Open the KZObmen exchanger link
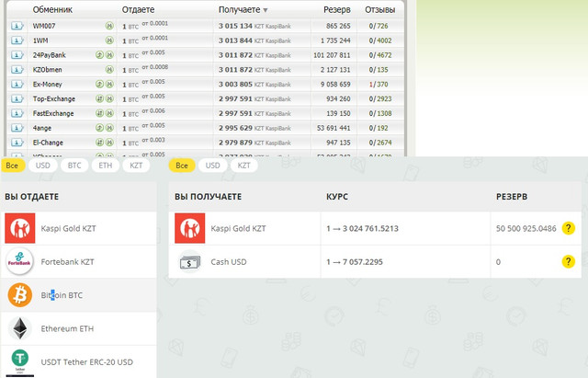Viewport: 588px width, 378px height. 47,70
